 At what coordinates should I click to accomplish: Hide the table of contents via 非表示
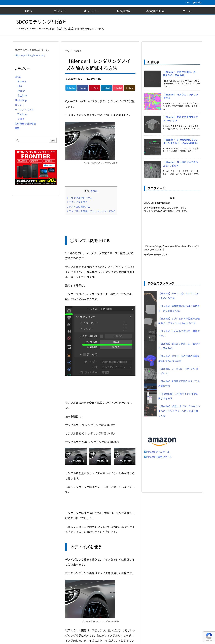tap(94, 191)
